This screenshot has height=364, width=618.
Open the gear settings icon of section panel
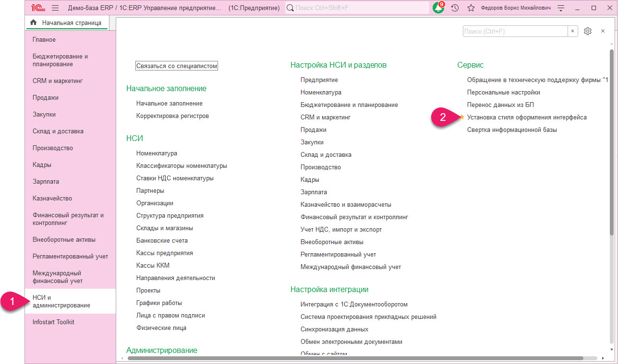tap(588, 31)
